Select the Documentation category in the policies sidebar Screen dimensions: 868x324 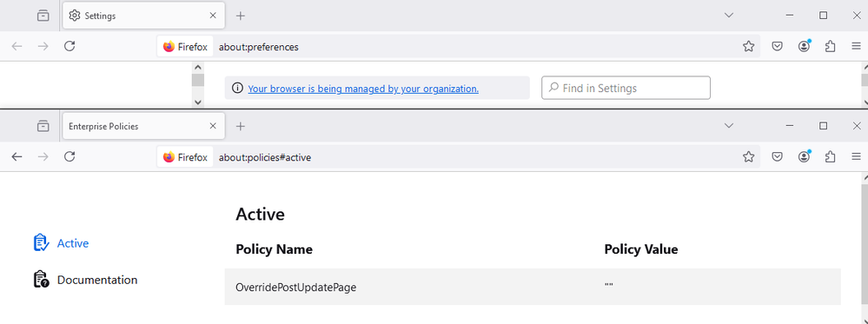coord(85,280)
